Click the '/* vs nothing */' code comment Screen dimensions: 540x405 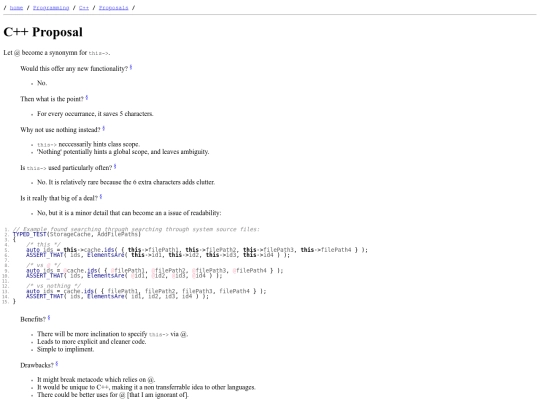53,286
